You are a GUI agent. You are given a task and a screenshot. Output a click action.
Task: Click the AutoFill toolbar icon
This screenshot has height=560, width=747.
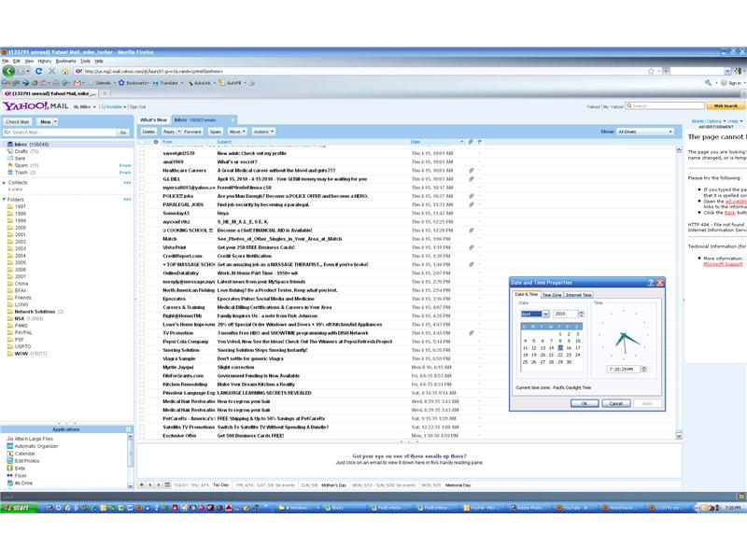pyautogui.click(x=221, y=83)
